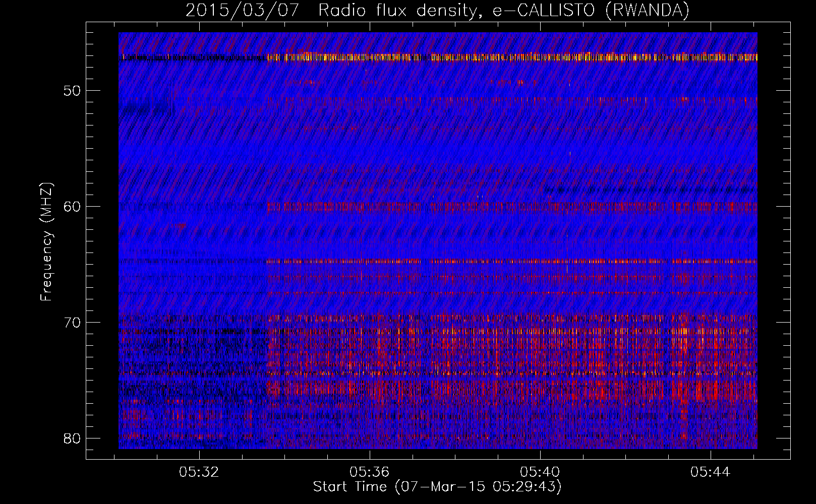Click the '05:40' time axis label
816x504 pixels.
click(540, 472)
